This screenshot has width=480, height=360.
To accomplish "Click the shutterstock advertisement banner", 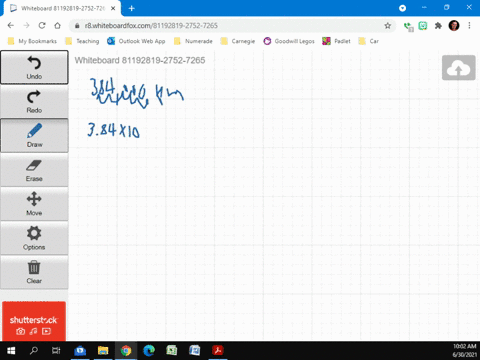I will coord(34,321).
